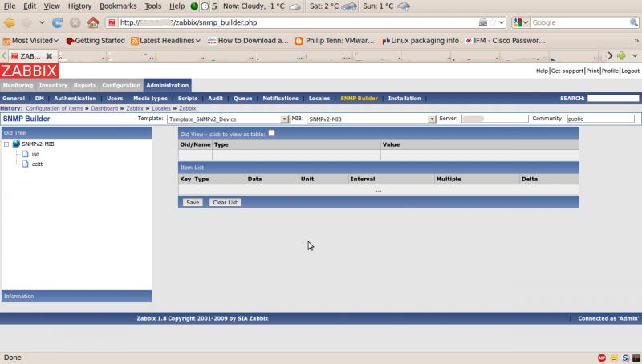This screenshot has width=642, height=364.
Task: Open the Notifications link
Action: pos(280,98)
